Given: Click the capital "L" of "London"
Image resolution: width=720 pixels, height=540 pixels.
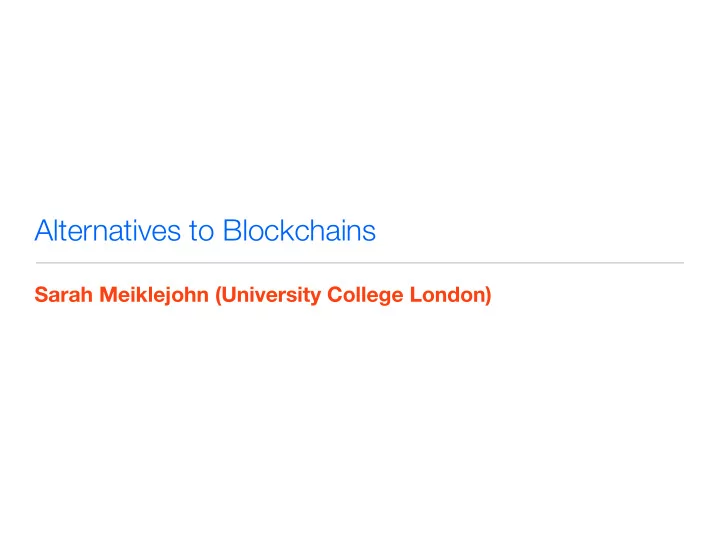Looking at the screenshot, I should (416, 295).
